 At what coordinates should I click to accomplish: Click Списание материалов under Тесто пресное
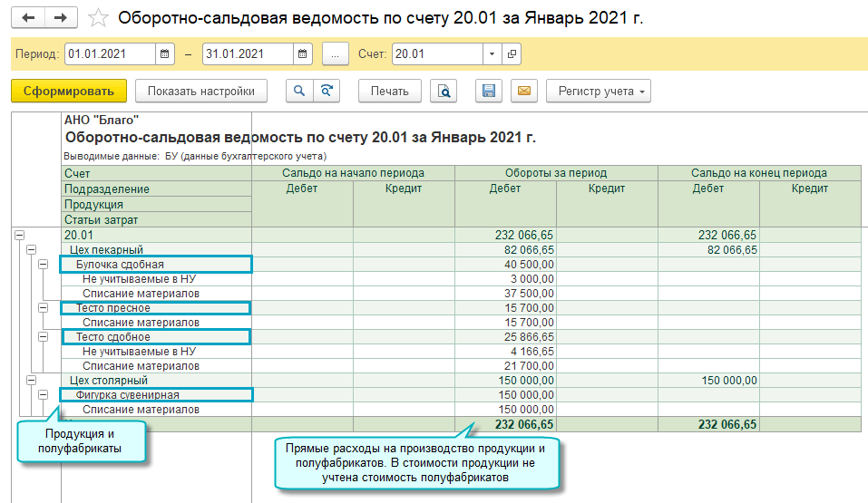tap(141, 322)
